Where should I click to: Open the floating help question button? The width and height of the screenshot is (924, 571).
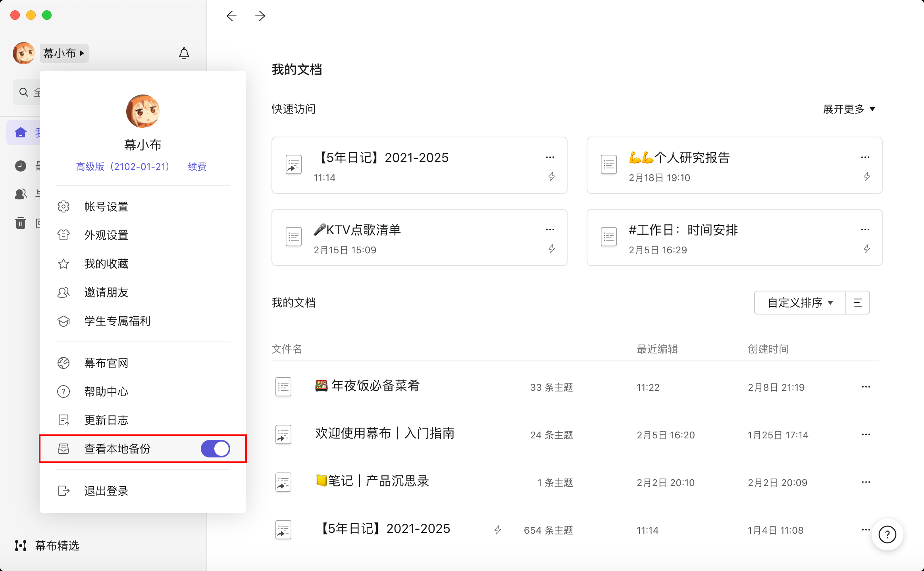click(887, 534)
